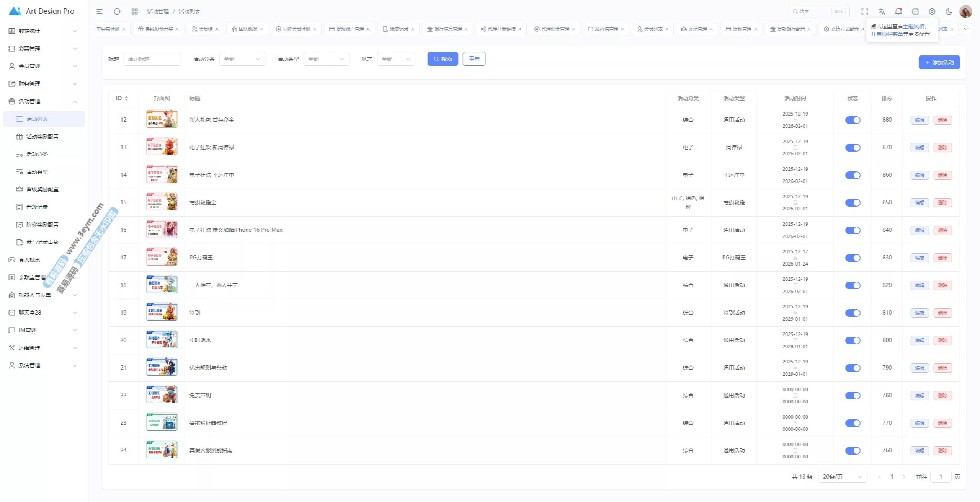
Task: Open the 活动分类 filter dropdown
Action: (242, 59)
